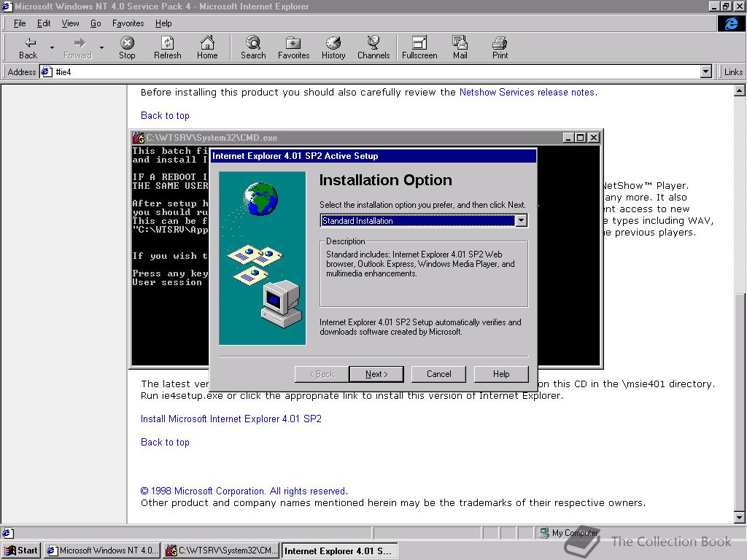Open the Go menu
747x560 pixels.
pos(96,23)
